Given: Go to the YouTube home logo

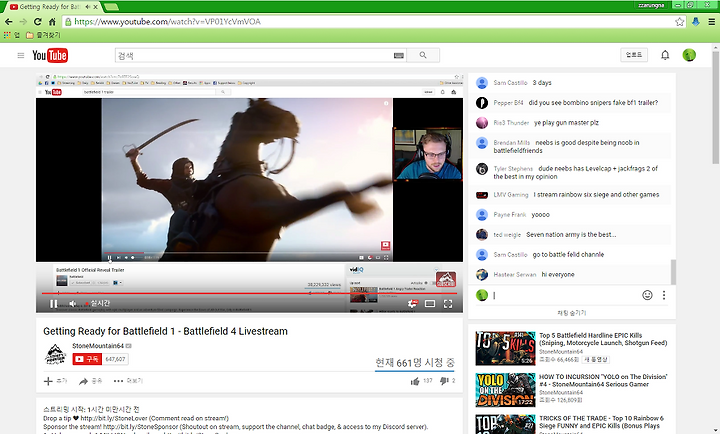Looking at the screenshot, I should [50, 56].
